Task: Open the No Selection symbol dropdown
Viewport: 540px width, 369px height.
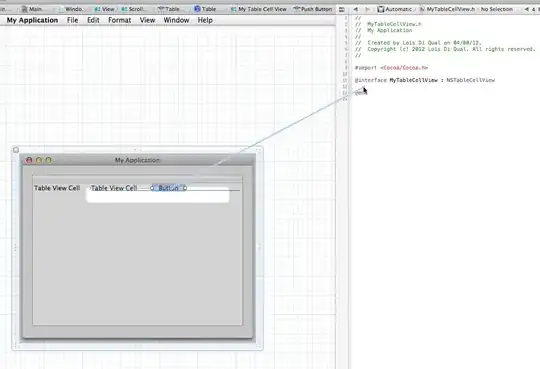Action: [x=496, y=9]
